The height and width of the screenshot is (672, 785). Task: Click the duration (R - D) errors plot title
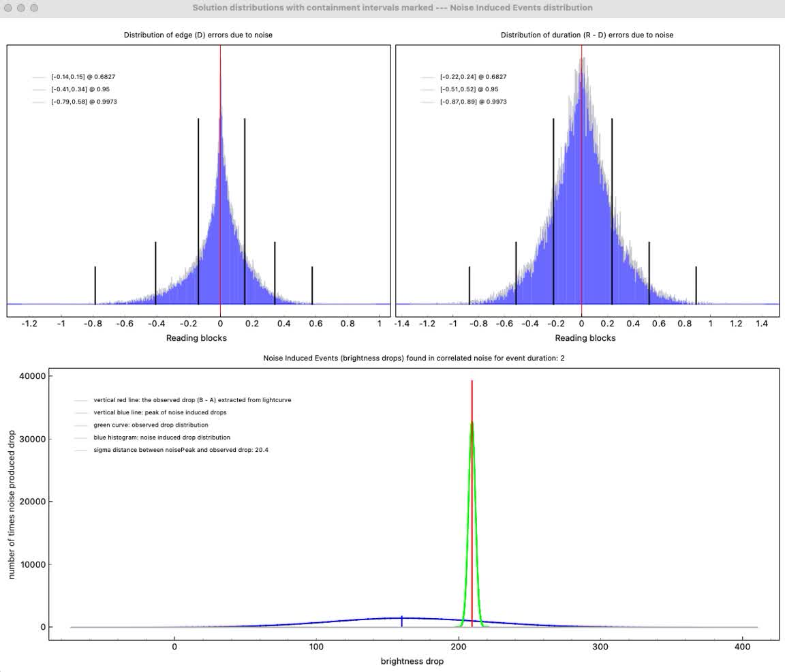587,35
